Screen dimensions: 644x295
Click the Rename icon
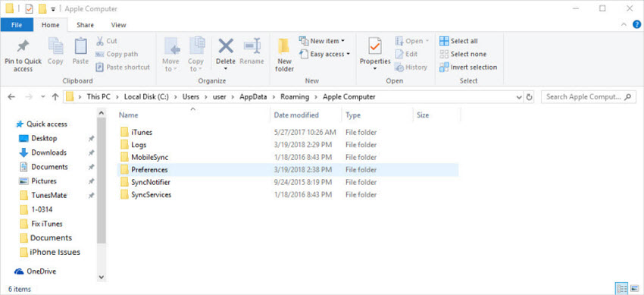252,46
